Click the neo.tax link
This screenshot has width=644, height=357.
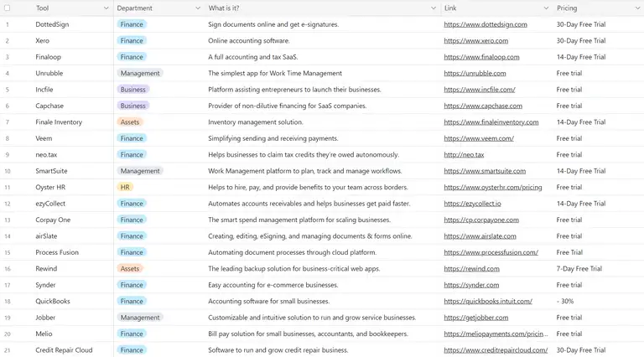click(464, 155)
